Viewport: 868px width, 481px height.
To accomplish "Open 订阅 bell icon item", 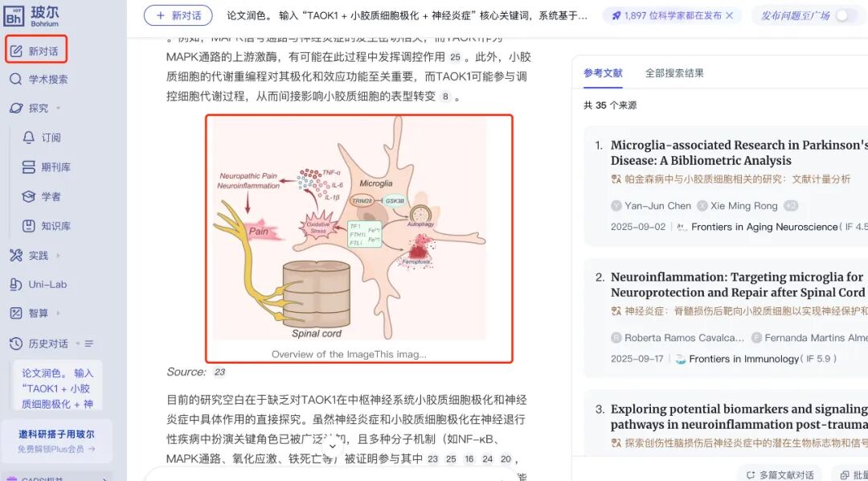I will [28, 138].
